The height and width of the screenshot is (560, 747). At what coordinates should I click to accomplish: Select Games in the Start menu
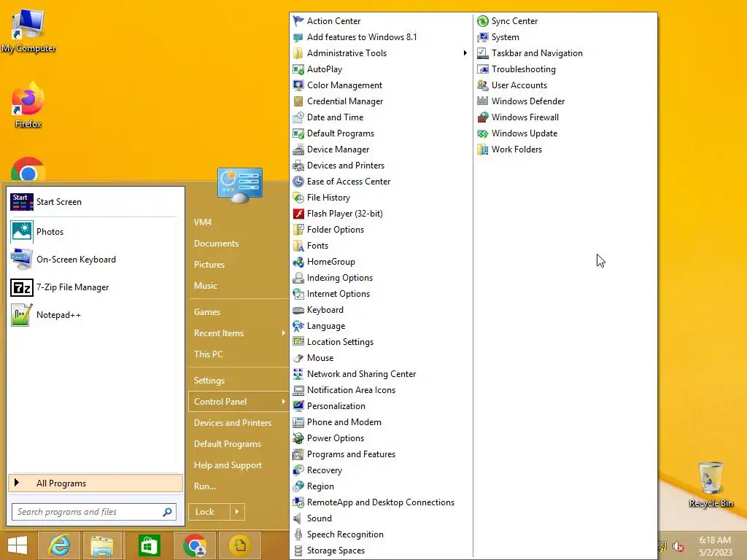pos(206,312)
